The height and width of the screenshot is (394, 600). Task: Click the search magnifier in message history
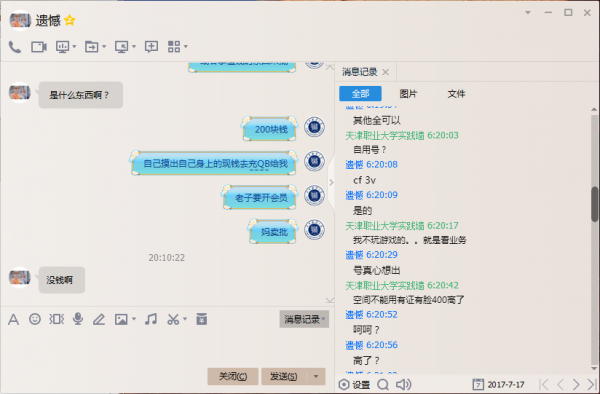383,384
